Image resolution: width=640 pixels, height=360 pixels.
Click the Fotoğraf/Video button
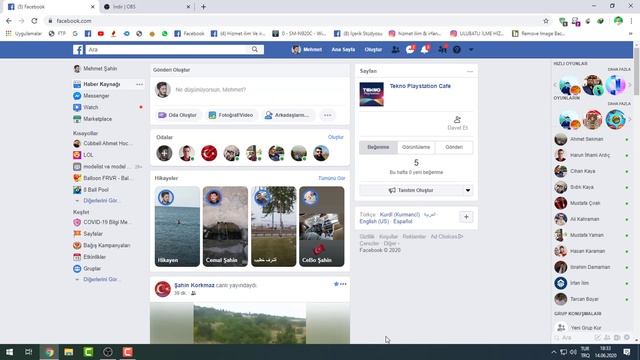231,115
